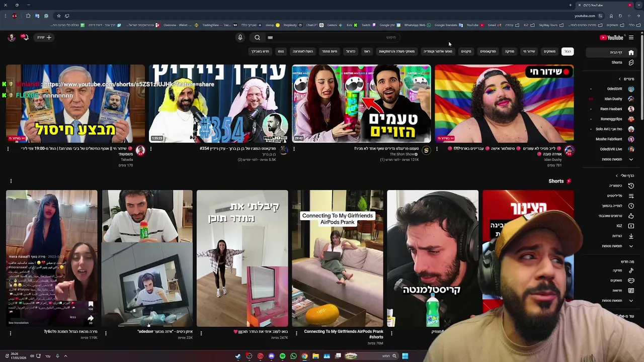Select the Football (כדורגל) filter chip
Screen dimensions: 644x362
coord(351,51)
